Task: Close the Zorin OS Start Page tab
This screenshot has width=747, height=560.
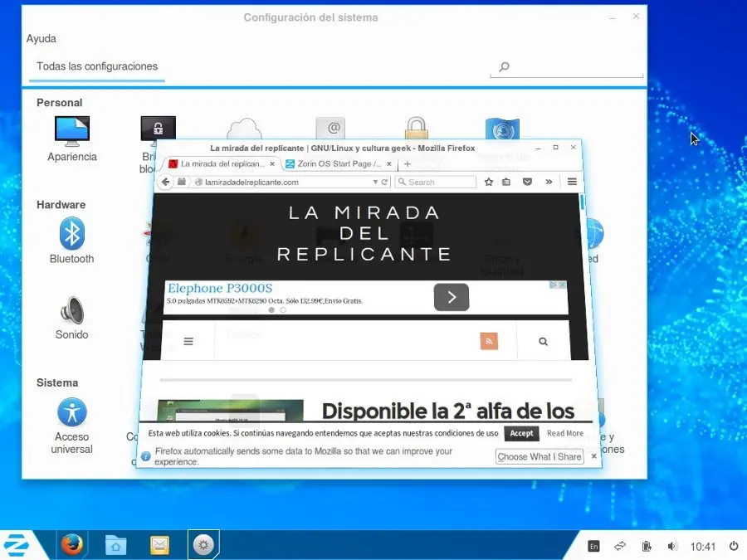Action: (389, 163)
